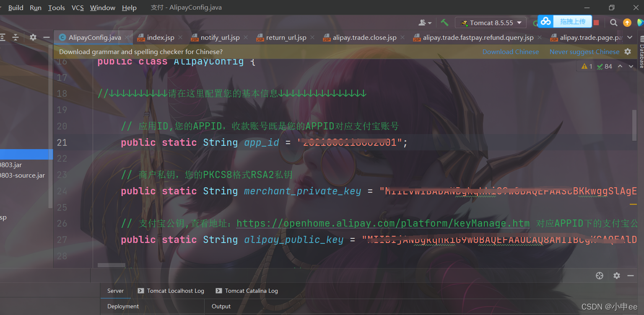644x315 pixels.
Task: Open the Build menu
Action: click(x=16, y=8)
